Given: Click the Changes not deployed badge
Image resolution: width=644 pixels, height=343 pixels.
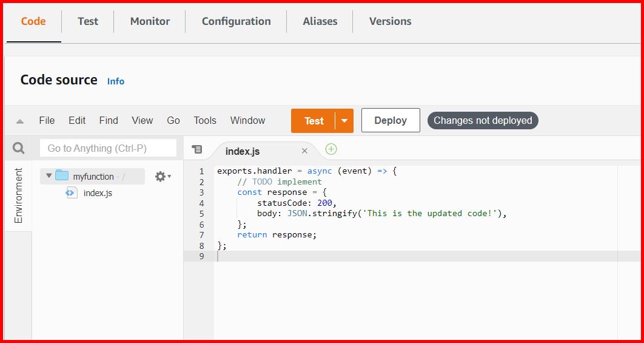Looking at the screenshot, I should click(483, 120).
